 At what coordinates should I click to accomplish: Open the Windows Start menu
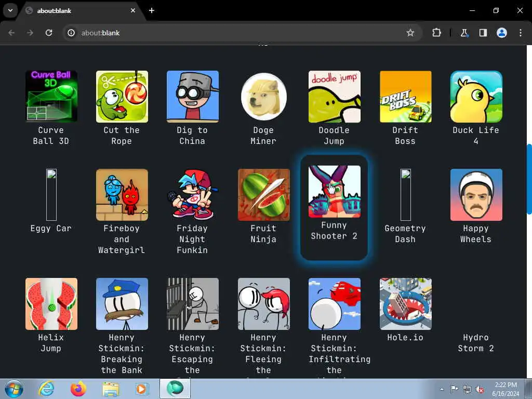14,389
